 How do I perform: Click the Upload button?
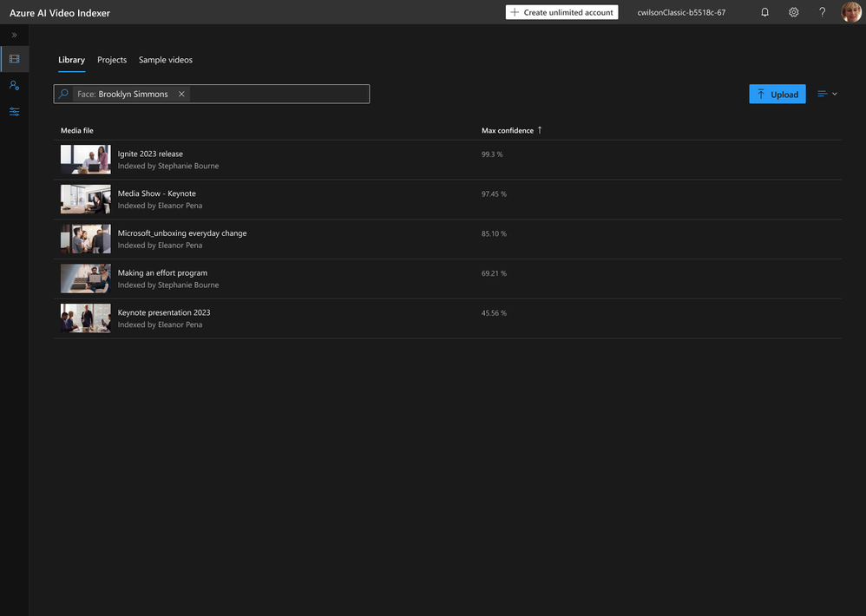(x=777, y=94)
